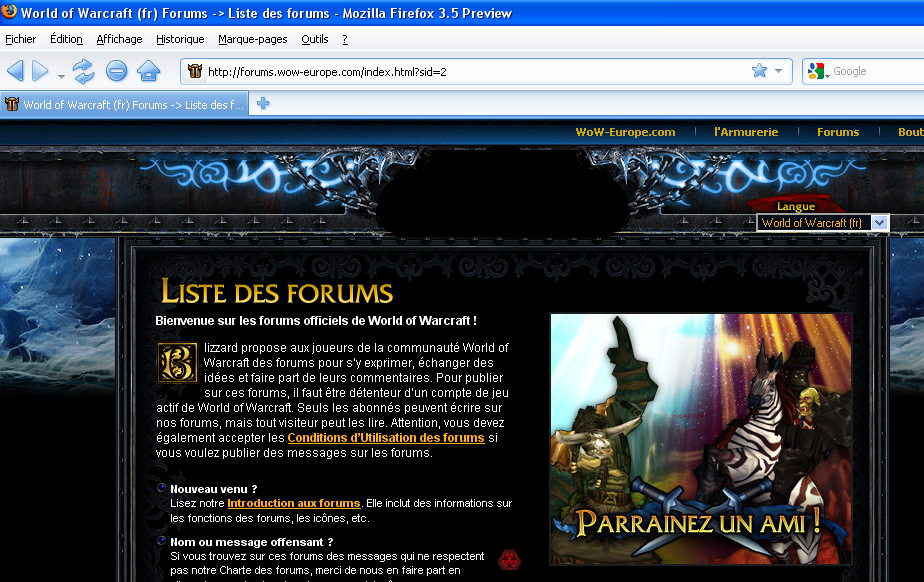Click the Langue label

(x=796, y=206)
